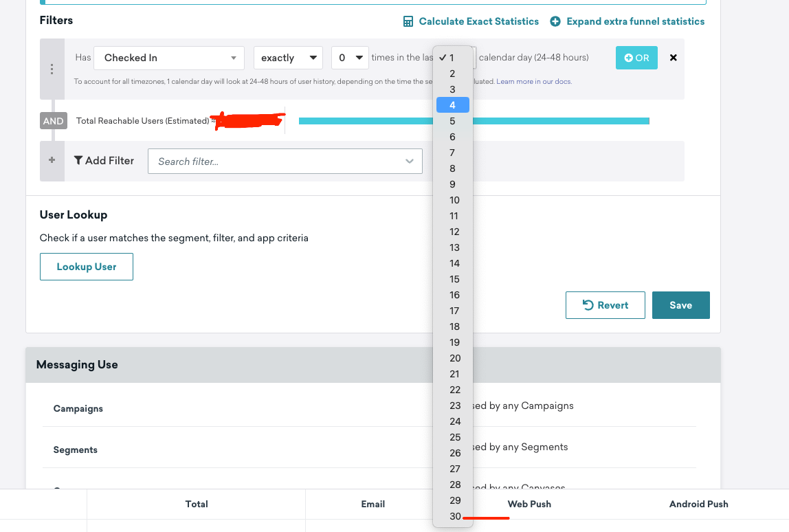Click the Email column header
Viewport: 789px width, 532px height.
point(373,504)
